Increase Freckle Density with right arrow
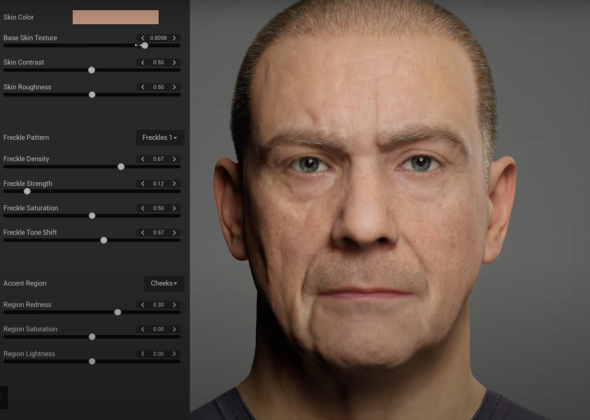This screenshot has width=590, height=420. (174, 159)
